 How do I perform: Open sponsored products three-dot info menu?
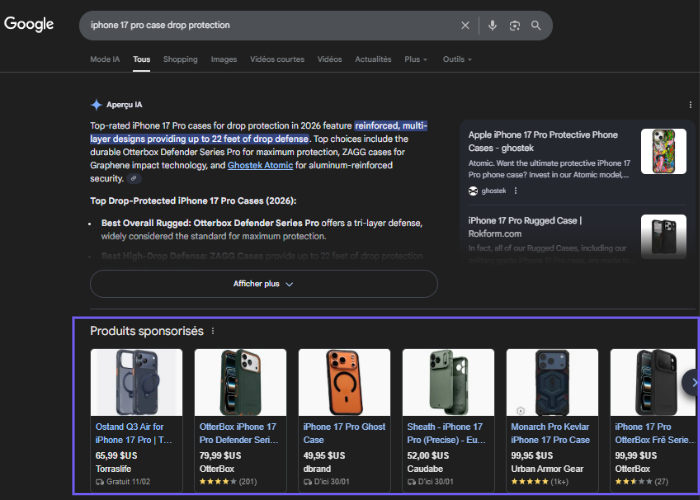tap(212, 331)
